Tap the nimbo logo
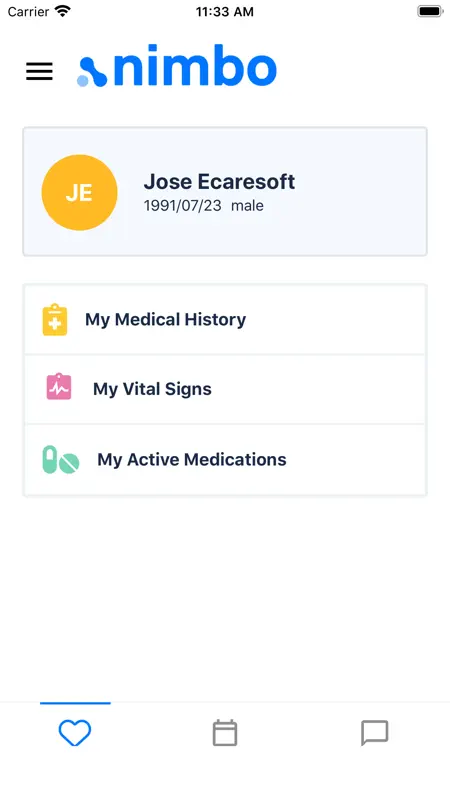 point(177,69)
